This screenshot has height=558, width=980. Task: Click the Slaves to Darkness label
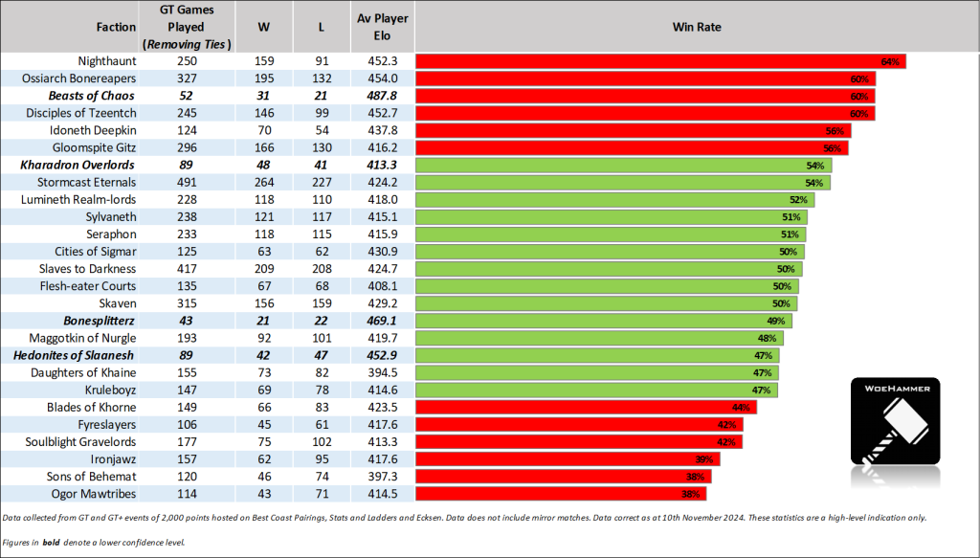click(x=87, y=269)
